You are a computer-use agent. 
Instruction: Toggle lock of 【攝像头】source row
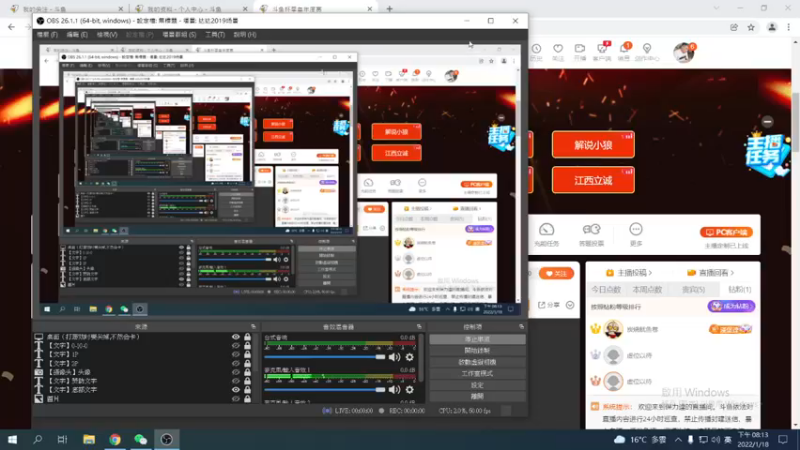[x=247, y=372]
